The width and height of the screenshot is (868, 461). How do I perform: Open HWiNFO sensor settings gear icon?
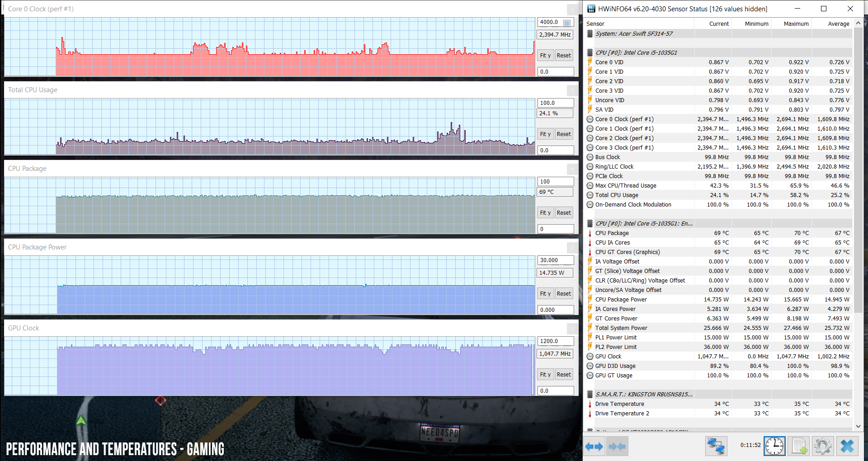pos(823,447)
